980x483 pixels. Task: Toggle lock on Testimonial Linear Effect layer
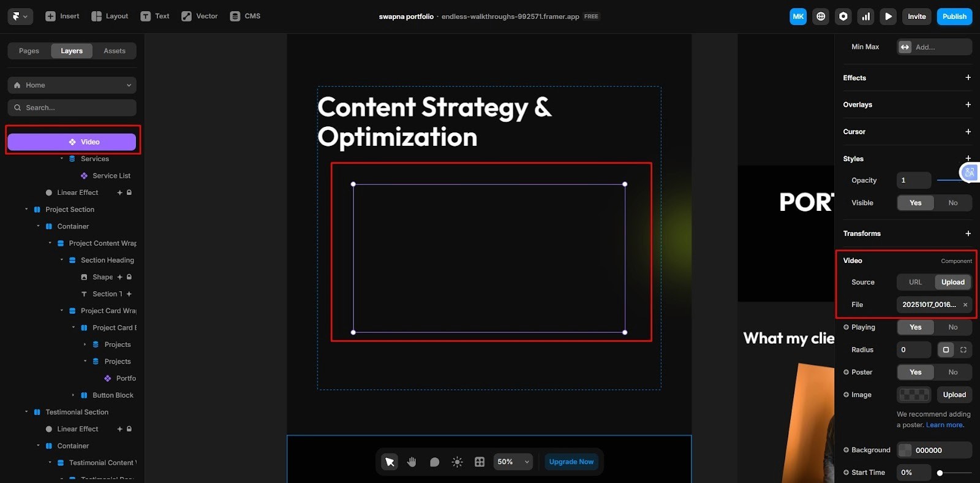tap(129, 429)
